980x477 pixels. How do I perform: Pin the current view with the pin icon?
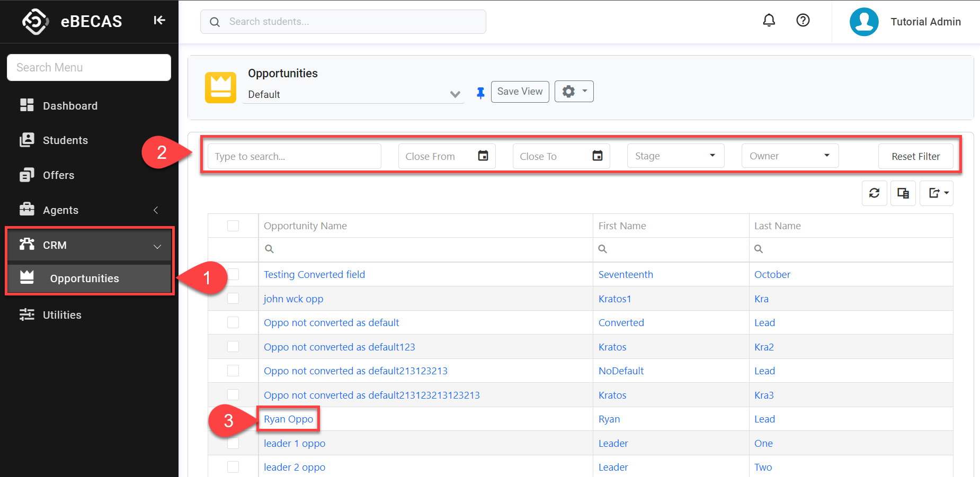tap(480, 93)
